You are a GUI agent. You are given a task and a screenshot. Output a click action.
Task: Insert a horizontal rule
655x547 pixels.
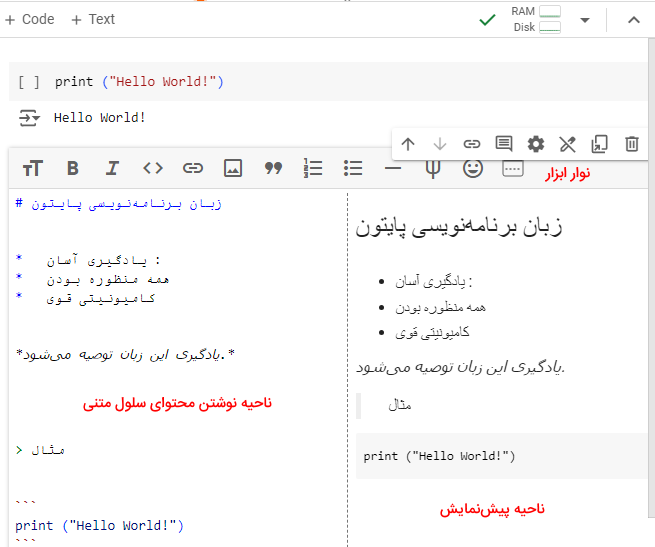(393, 168)
